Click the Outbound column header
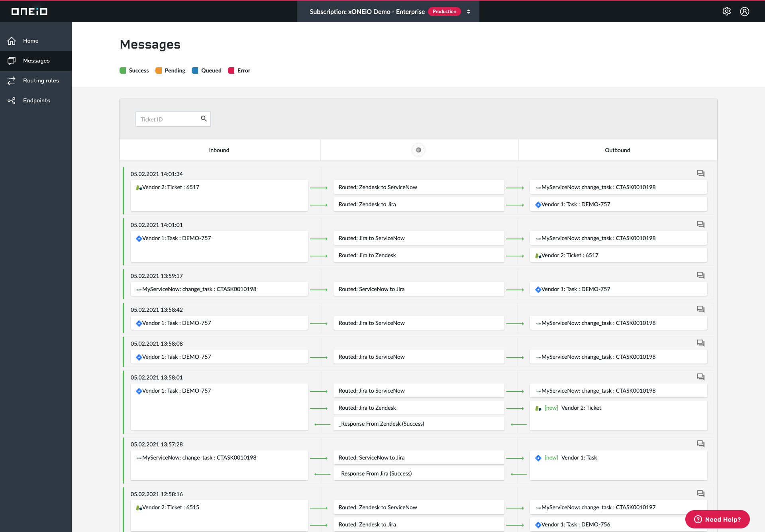The width and height of the screenshot is (765, 532). point(617,150)
